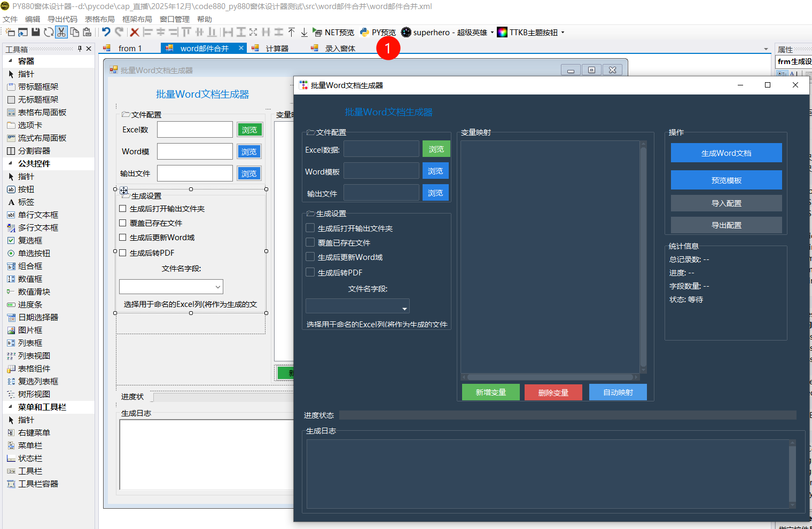Check 覆盖已存在文件 in the dialog
Screen dimensions: 812x529
point(309,242)
